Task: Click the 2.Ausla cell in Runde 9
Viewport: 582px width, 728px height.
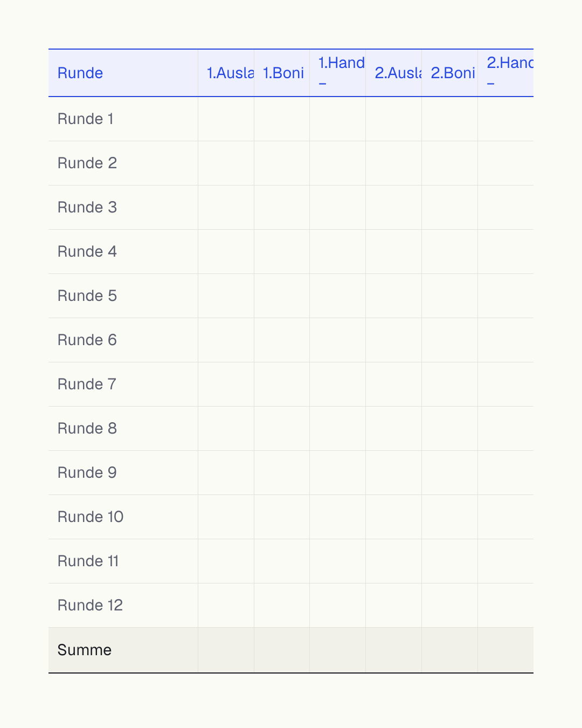Action: 394,473
